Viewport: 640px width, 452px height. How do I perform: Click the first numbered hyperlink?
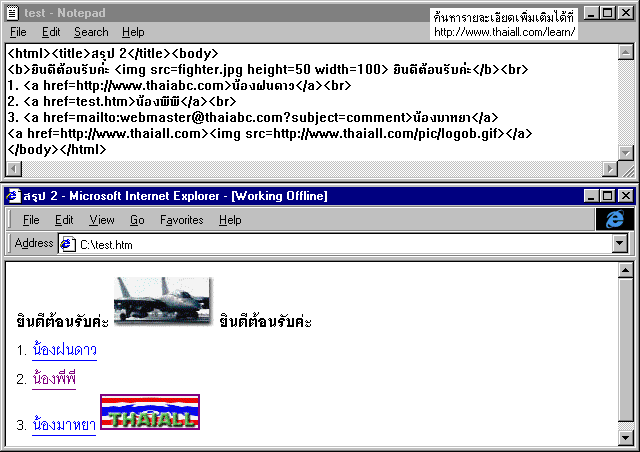click(x=65, y=351)
